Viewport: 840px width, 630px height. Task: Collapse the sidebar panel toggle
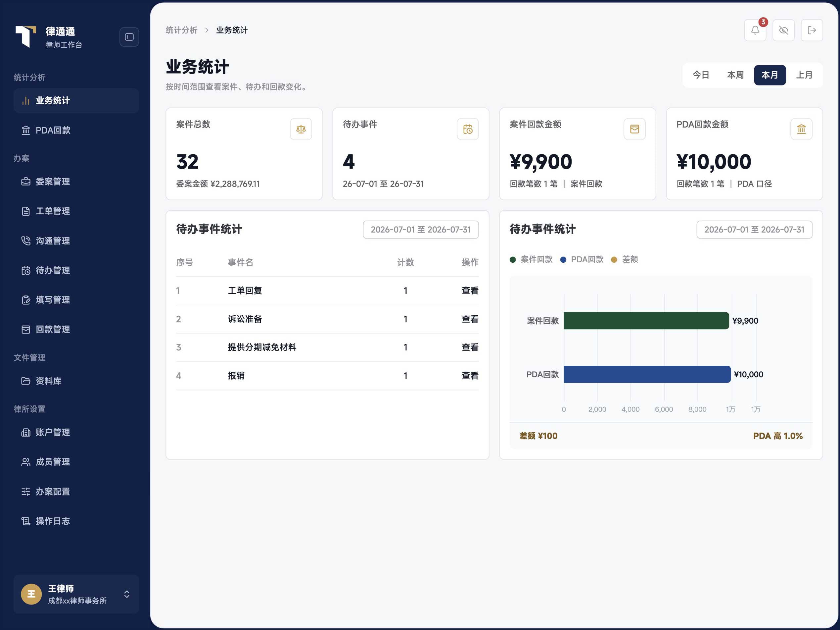pyautogui.click(x=129, y=37)
